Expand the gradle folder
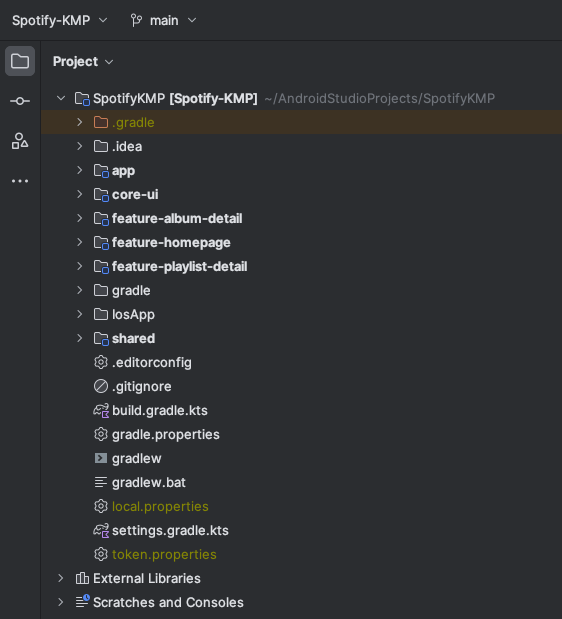562x619 pixels. click(x=79, y=291)
